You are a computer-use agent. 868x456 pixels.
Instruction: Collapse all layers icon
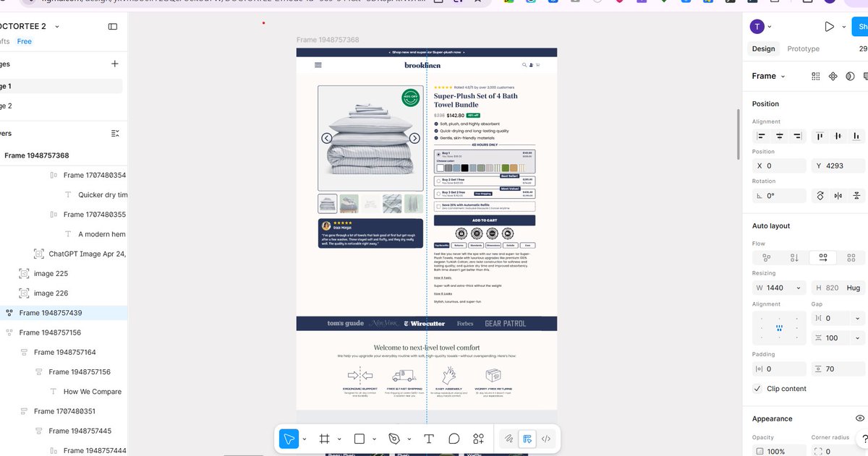(115, 134)
